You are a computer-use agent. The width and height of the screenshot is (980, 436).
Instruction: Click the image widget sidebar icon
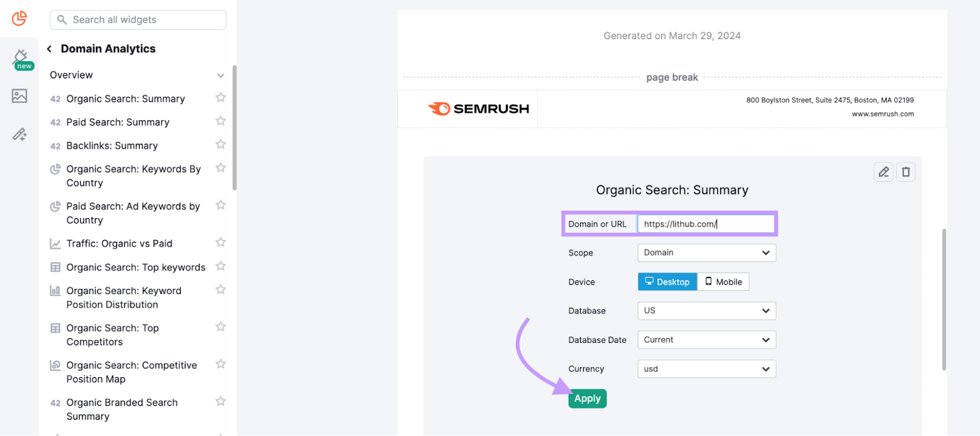click(19, 96)
